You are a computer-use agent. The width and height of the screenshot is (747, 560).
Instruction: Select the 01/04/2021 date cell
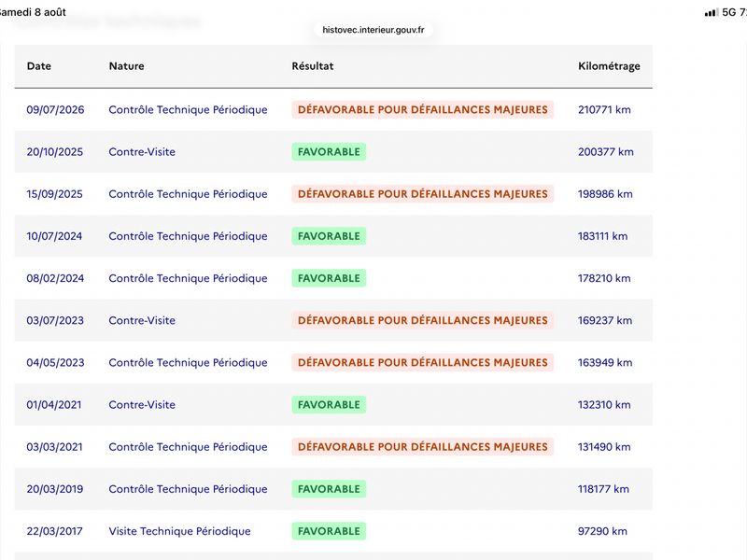tap(54, 405)
